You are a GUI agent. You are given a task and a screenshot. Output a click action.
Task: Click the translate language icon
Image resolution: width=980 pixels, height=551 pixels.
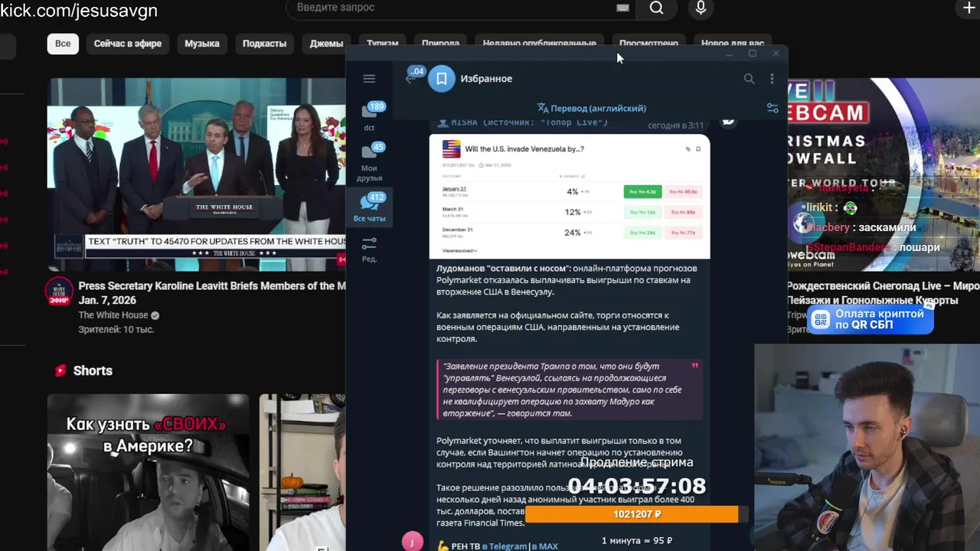(x=543, y=109)
